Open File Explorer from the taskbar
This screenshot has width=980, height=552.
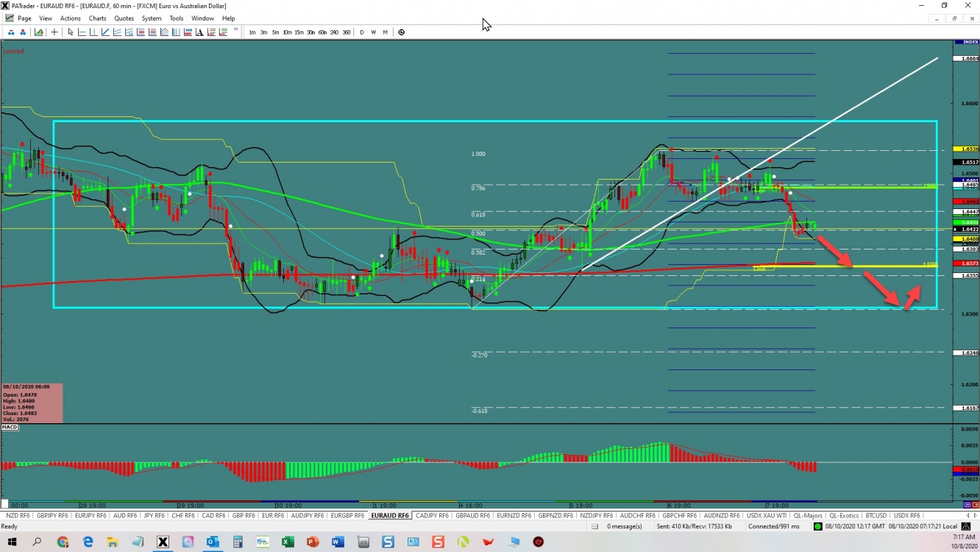click(x=113, y=542)
